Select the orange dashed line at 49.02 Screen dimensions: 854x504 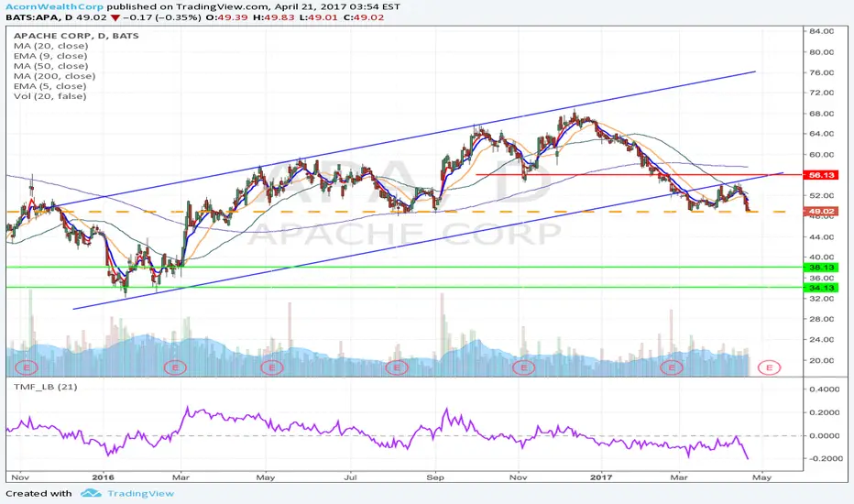[x=397, y=212]
